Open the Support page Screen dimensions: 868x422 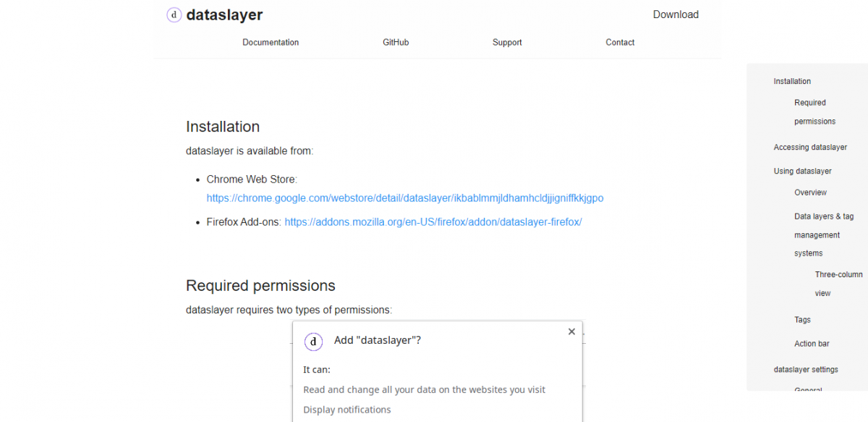506,42
